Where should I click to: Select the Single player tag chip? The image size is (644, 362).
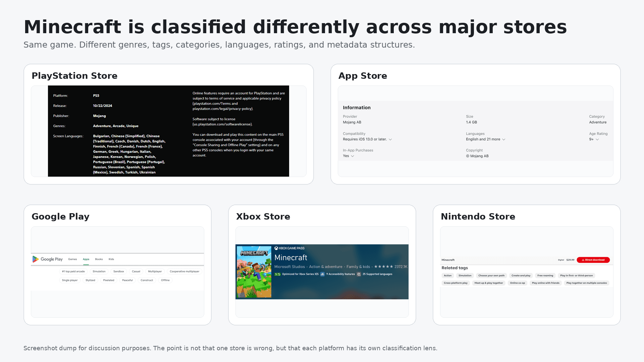70,280
